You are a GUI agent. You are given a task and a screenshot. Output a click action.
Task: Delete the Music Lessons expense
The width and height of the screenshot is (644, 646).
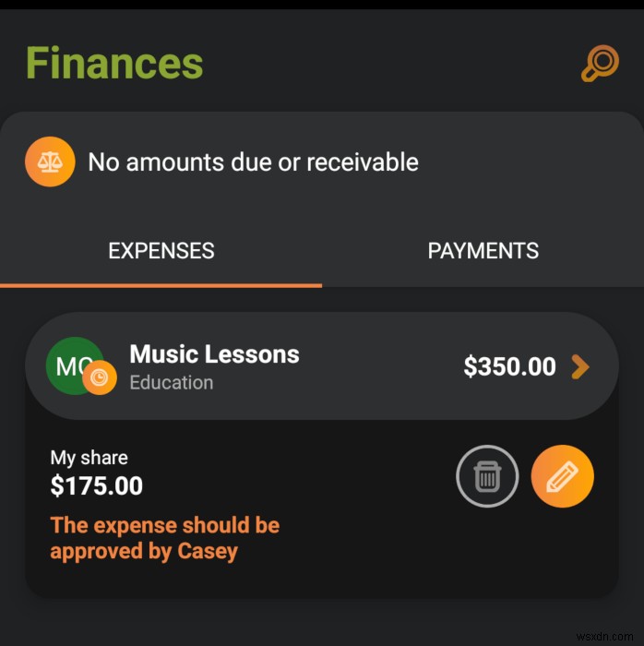487,477
